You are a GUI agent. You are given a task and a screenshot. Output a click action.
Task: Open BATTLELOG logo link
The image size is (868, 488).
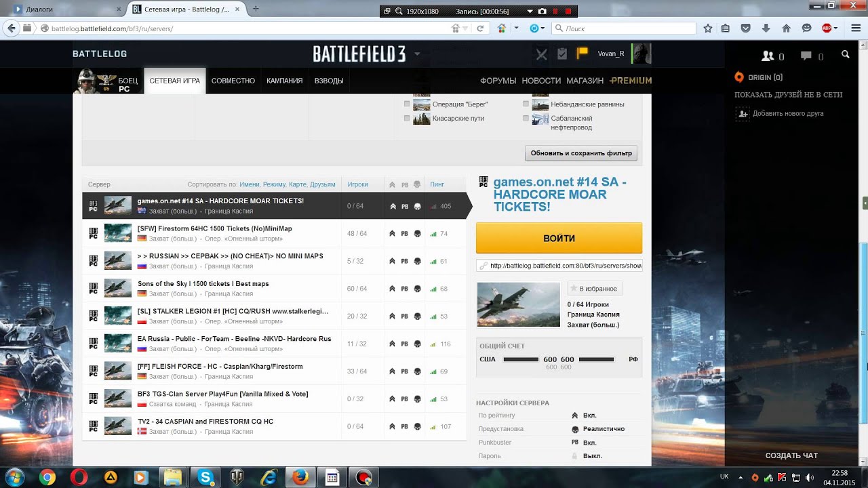(x=100, y=54)
